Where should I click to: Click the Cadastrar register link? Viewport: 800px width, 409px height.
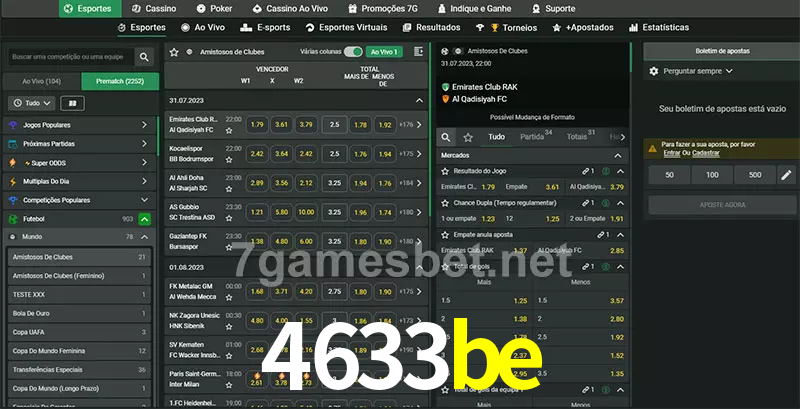pos(706,153)
